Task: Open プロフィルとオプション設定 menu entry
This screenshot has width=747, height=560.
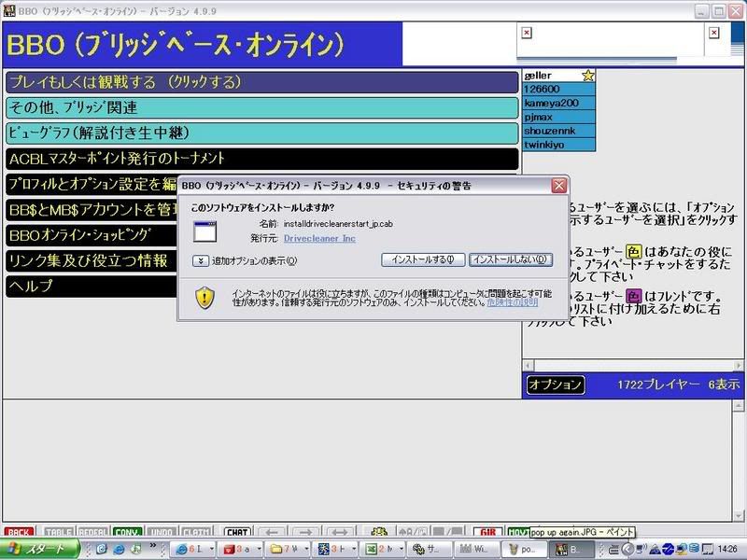Action: [x=92, y=184]
